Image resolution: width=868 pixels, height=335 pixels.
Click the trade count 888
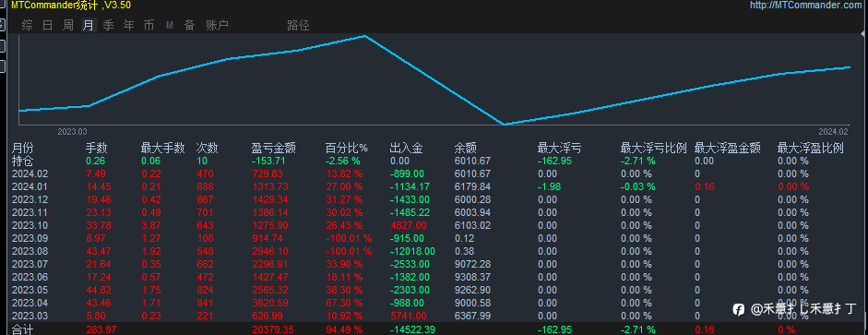[x=205, y=186]
